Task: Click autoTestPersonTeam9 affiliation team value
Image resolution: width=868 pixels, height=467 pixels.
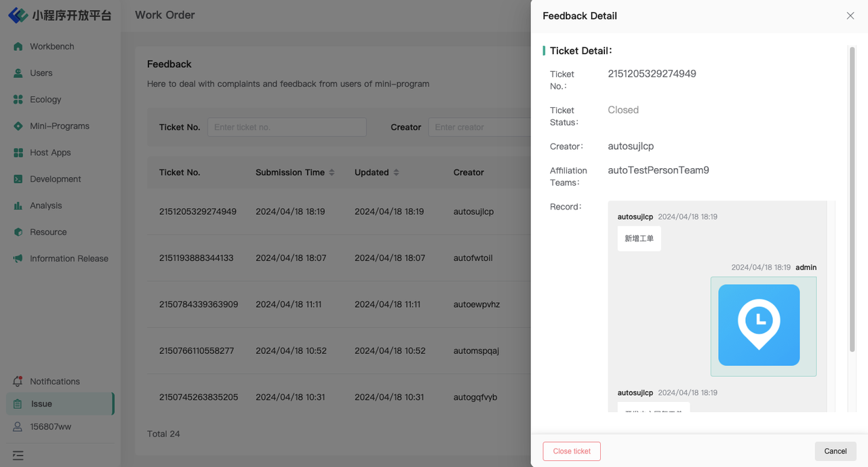Action: pos(658,170)
